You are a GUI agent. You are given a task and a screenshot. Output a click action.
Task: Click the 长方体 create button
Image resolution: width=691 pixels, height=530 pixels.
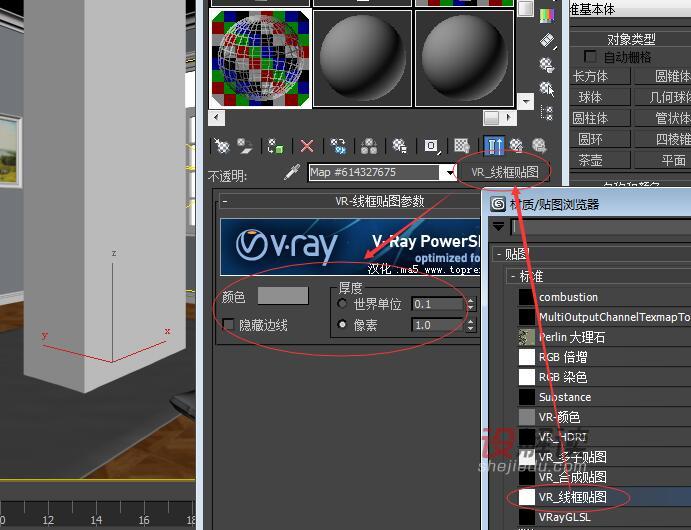click(x=600, y=76)
